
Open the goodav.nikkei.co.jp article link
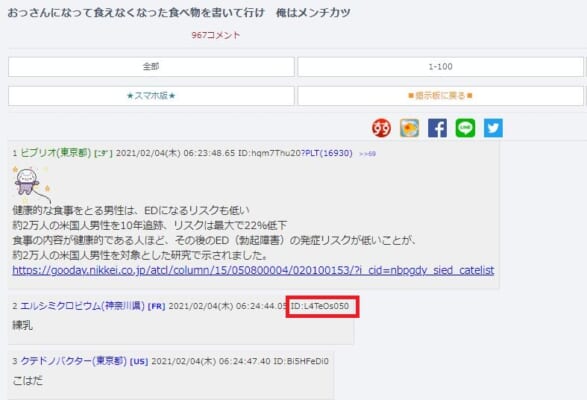pos(253,270)
